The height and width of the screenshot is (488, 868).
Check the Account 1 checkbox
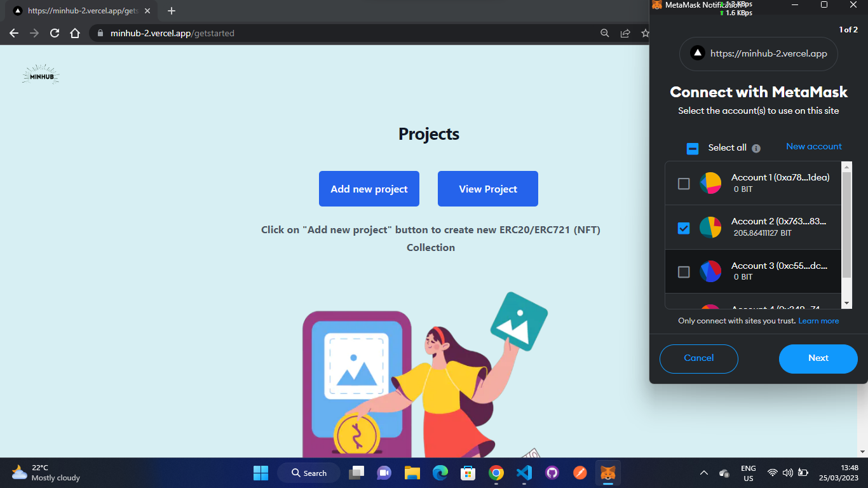(x=684, y=183)
